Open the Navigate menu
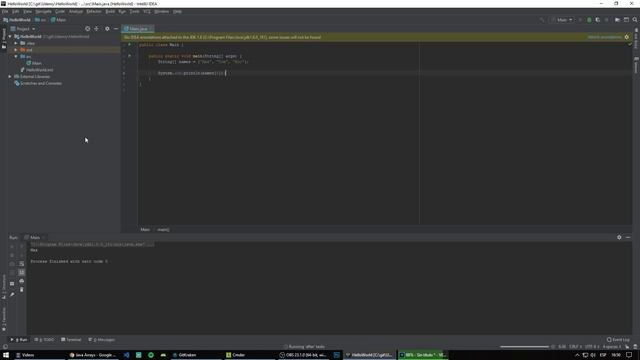The image size is (640, 360). click(x=43, y=11)
